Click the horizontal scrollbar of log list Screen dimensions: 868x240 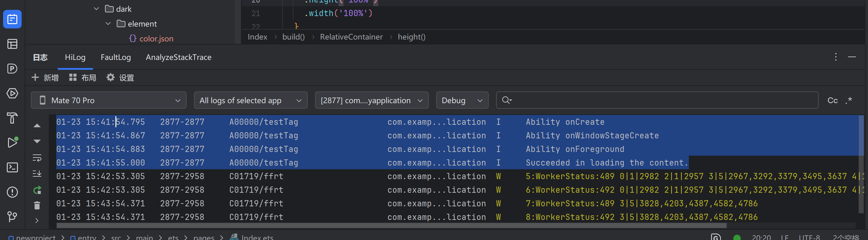392,225
